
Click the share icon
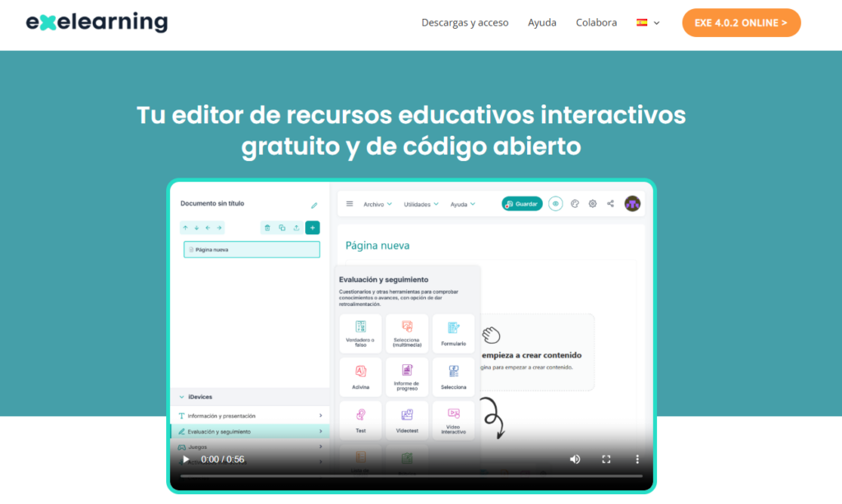(x=611, y=204)
